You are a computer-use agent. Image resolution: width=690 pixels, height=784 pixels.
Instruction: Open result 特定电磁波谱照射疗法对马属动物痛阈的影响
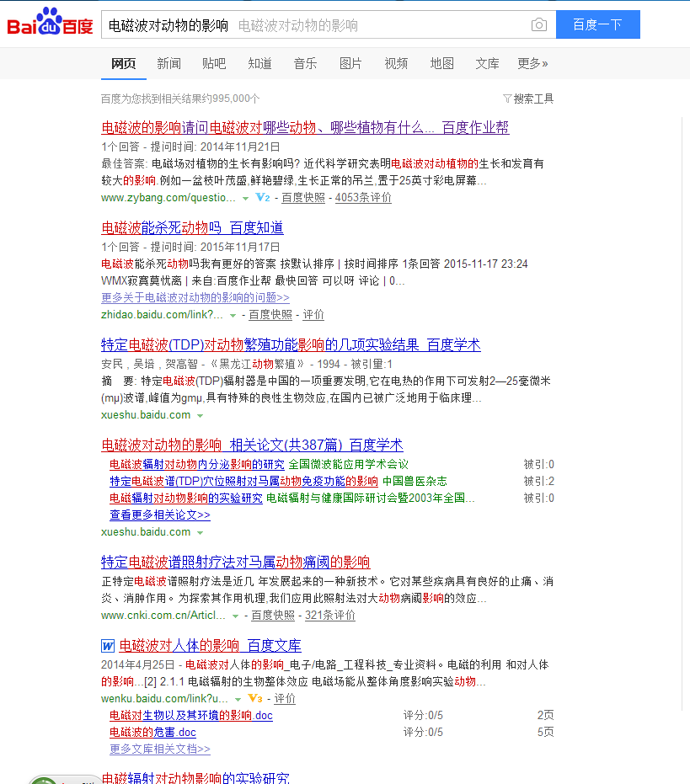[x=236, y=562]
